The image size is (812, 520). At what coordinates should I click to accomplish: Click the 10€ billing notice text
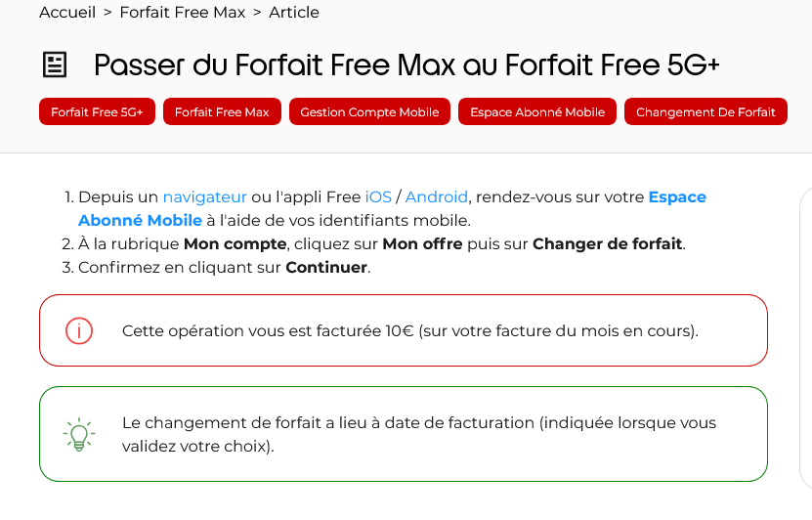pyautogui.click(x=410, y=330)
